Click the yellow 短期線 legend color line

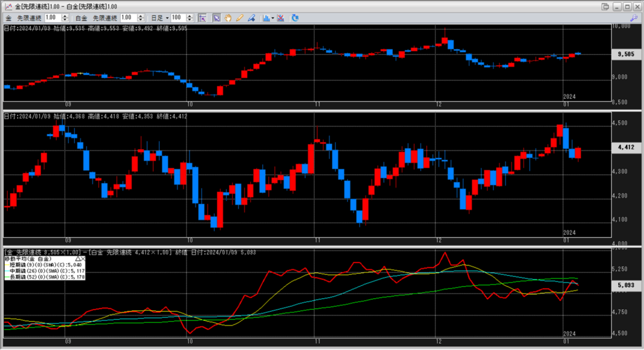pos(5,265)
